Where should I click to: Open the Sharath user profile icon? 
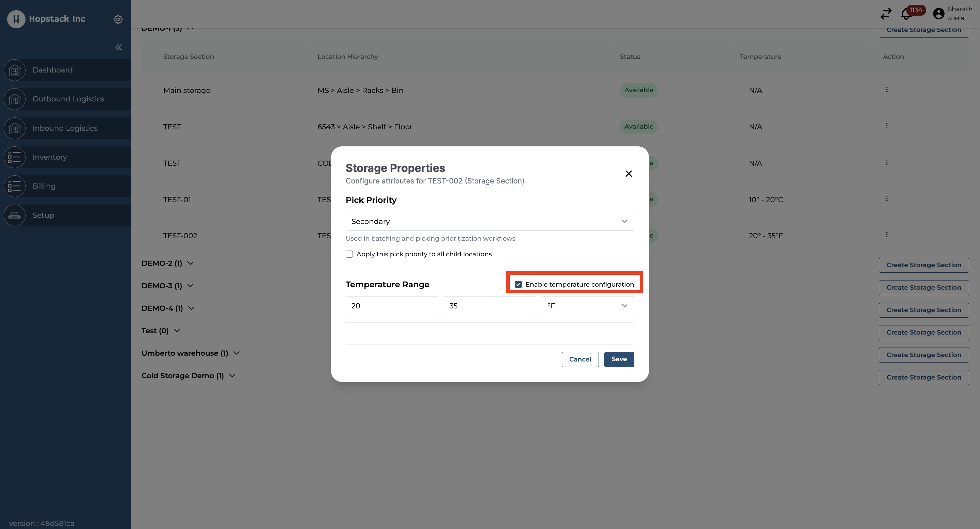coord(938,14)
